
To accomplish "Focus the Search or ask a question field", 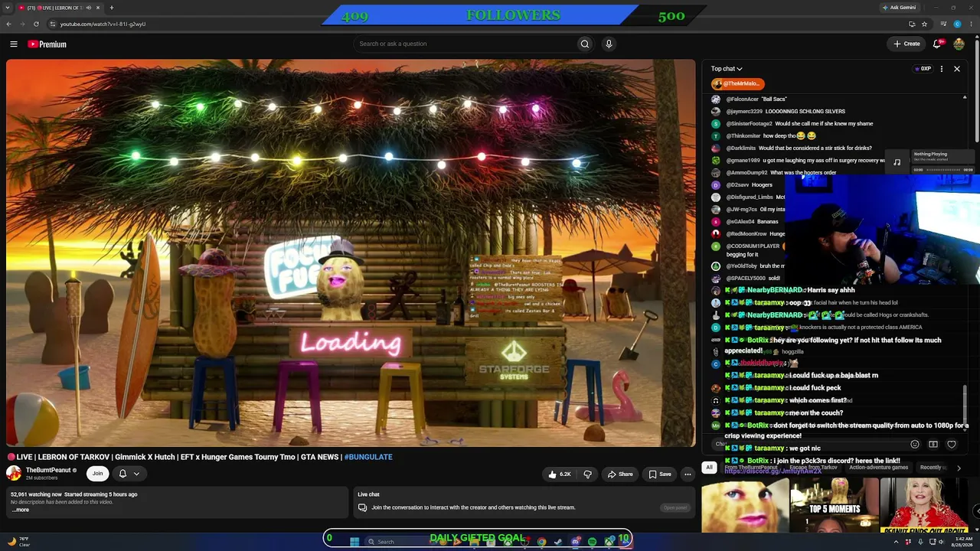I will click(465, 44).
